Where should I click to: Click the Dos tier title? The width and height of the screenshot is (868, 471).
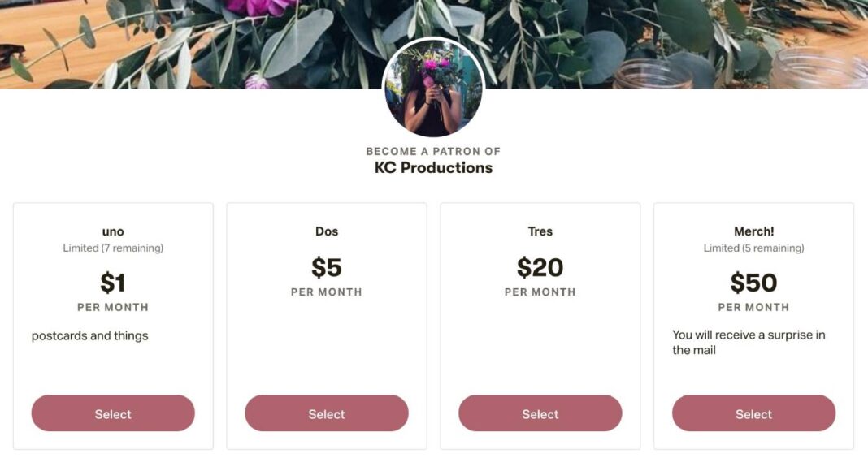[x=326, y=231]
